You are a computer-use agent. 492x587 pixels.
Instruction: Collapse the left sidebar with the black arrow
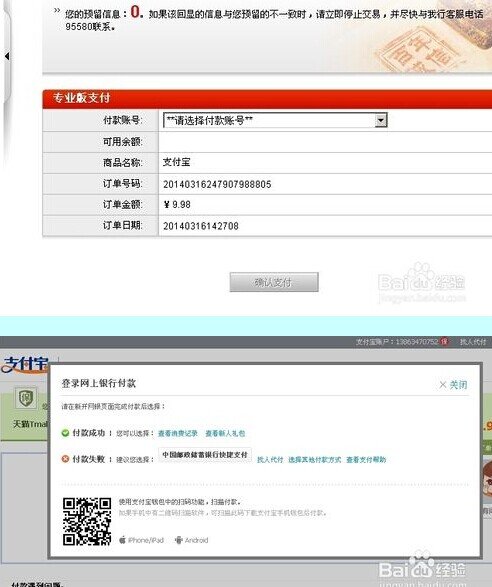7,56
